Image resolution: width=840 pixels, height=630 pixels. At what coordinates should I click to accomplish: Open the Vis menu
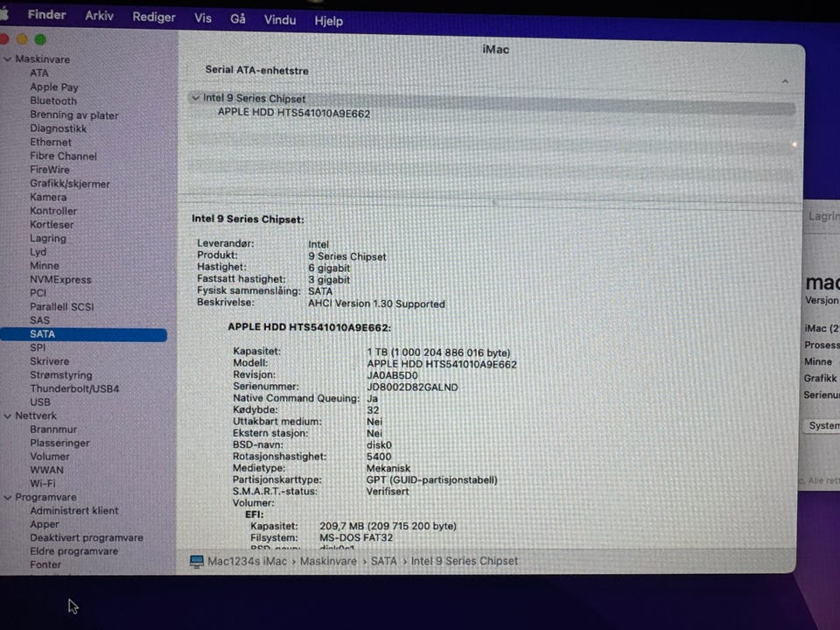pos(202,18)
